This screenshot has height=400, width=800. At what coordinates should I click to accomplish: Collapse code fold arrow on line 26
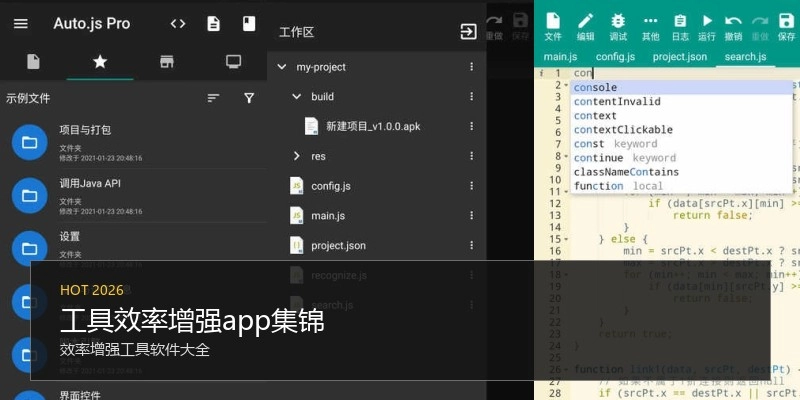(566, 369)
